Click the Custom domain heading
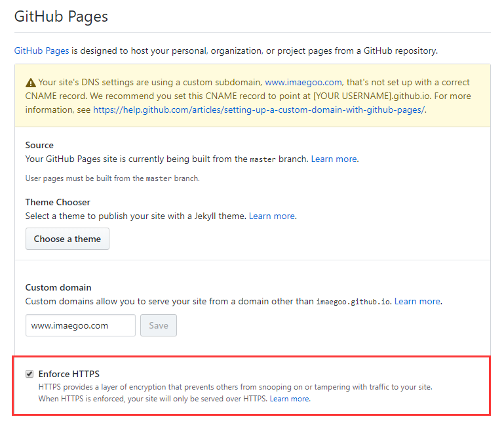This screenshot has height=425, width=504. tap(58, 287)
